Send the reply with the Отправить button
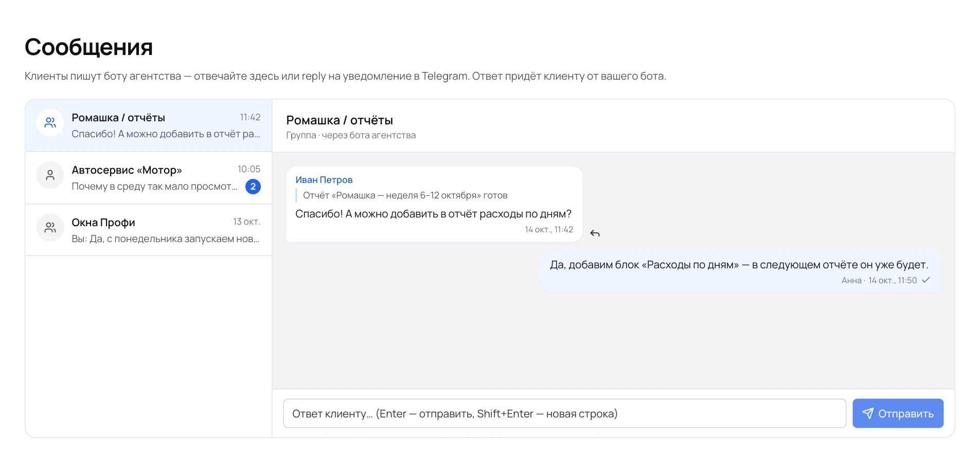The image size is (980, 475). click(898, 413)
